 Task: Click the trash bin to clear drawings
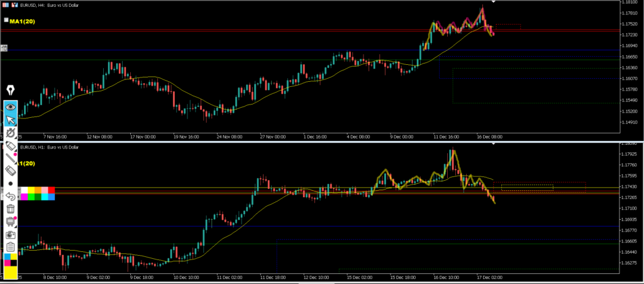(10, 209)
